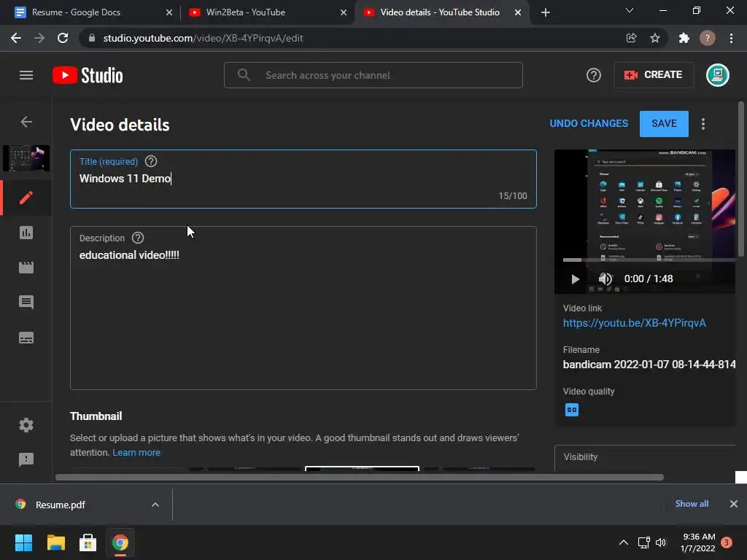Open the tab search chevron
The image size is (747, 560).
(630, 10)
